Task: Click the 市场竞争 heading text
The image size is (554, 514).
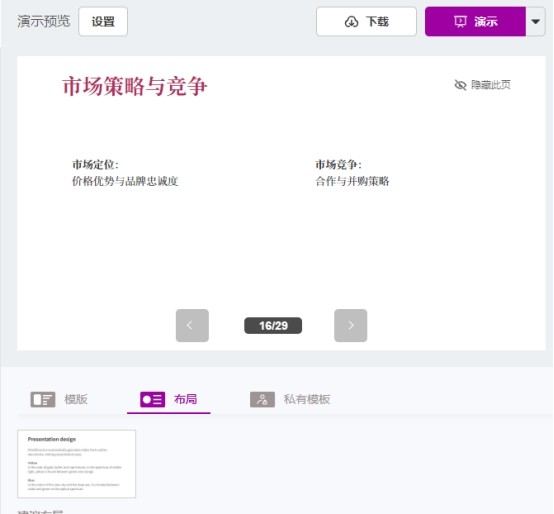Action: click(x=338, y=164)
